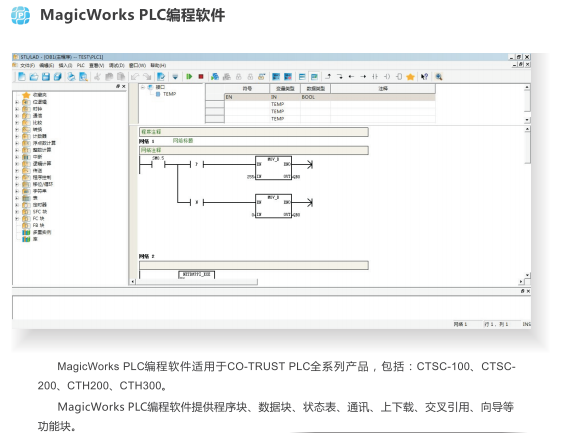
Task: Click the Paste clipboard icon
Action: point(121,77)
